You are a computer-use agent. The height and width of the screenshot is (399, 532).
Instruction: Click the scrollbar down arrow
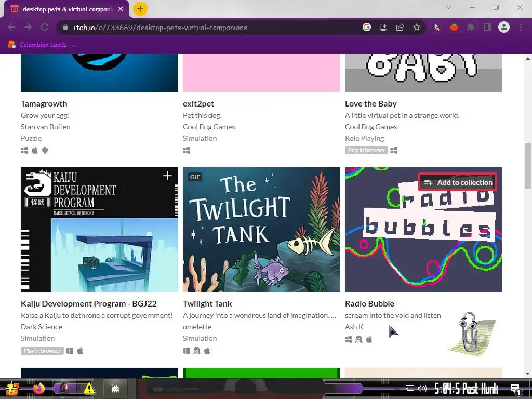(528, 374)
